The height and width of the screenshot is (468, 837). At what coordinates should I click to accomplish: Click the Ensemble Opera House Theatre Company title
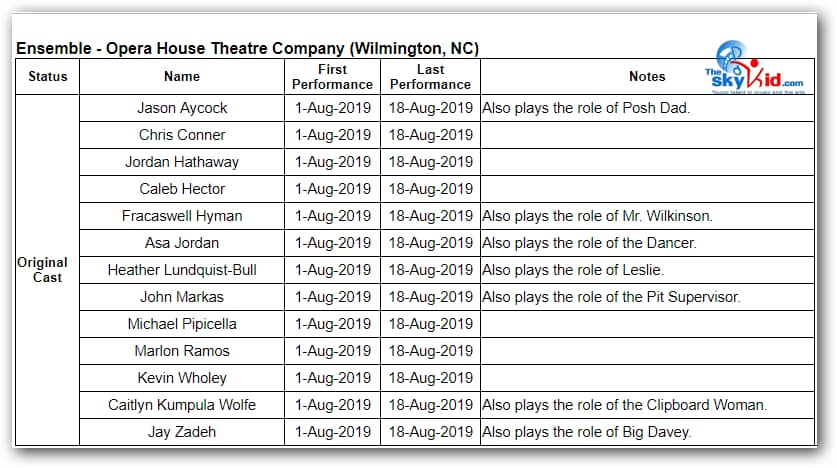tap(247, 48)
